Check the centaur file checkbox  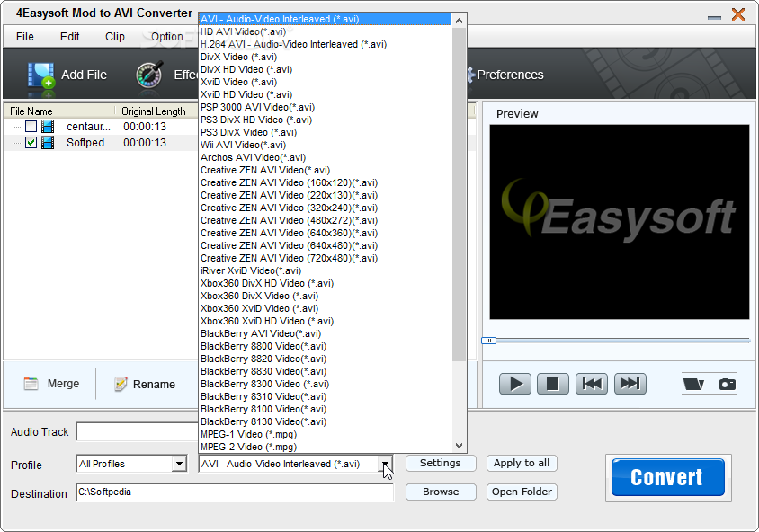31,127
